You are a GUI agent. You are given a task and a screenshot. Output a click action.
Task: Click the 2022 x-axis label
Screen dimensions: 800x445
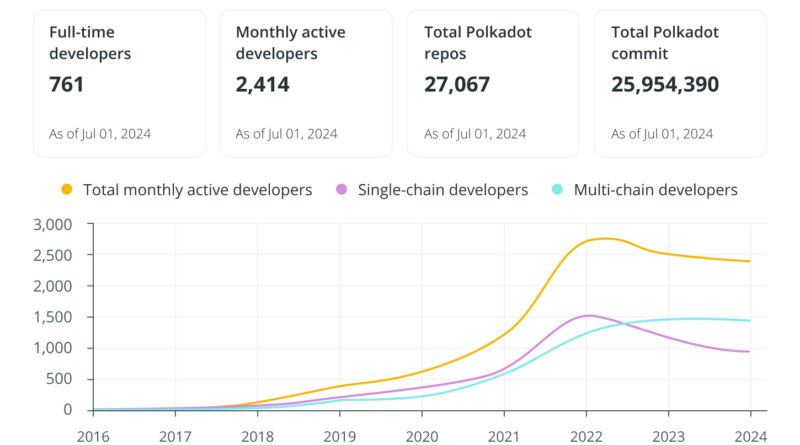(586, 437)
